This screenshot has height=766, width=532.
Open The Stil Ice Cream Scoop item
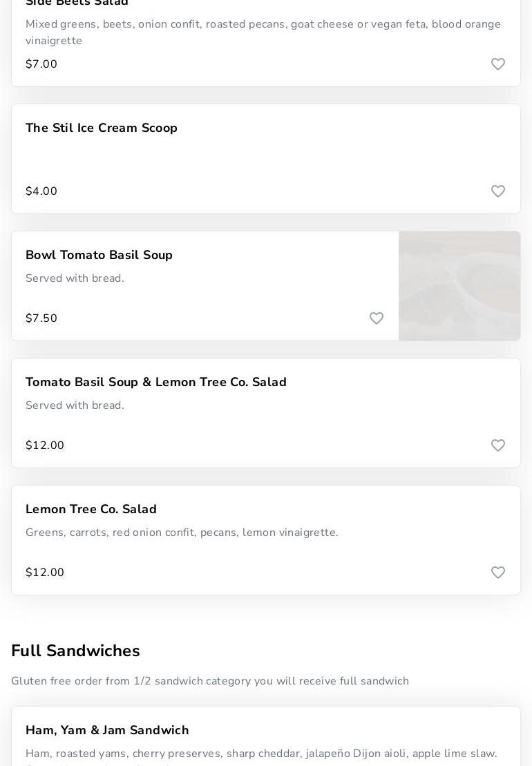coord(102,128)
